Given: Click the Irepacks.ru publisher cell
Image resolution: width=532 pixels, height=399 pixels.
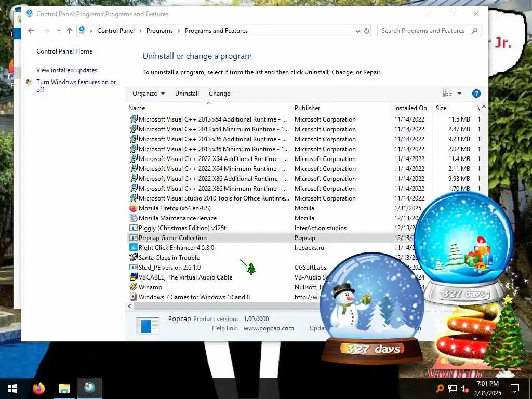Looking at the screenshot, I should coord(309,248).
